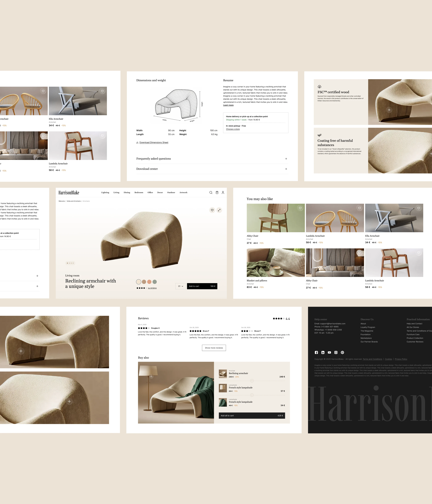This screenshot has height=504, width=432.
Task: Open the Instagram social icon in footer
Action: (336, 352)
